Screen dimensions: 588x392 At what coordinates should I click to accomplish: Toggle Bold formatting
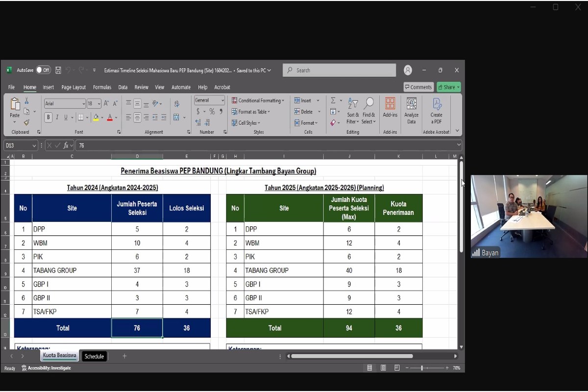tap(49, 117)
